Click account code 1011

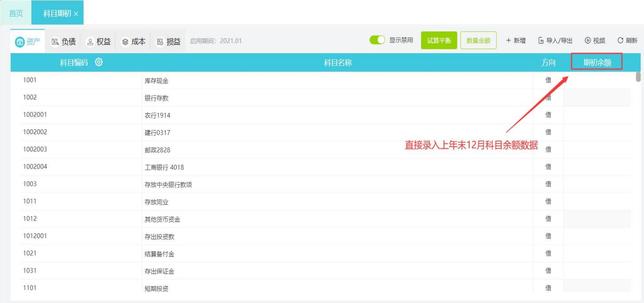(30, 201)
